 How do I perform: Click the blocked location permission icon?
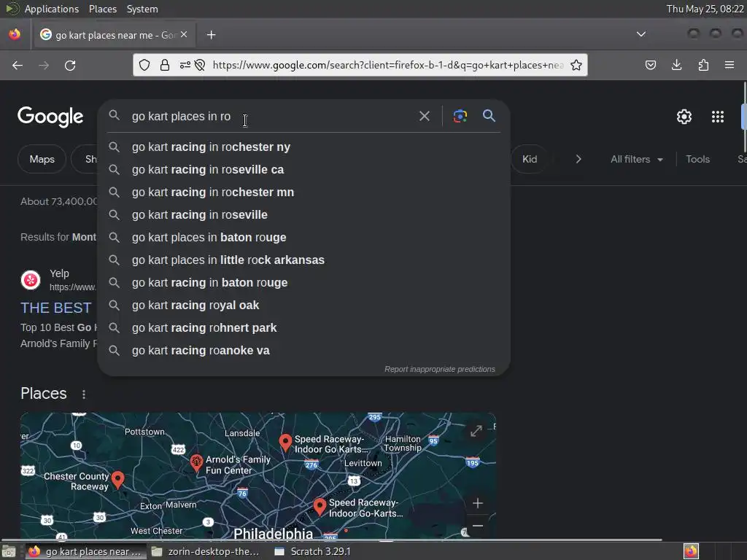(200, 65)
